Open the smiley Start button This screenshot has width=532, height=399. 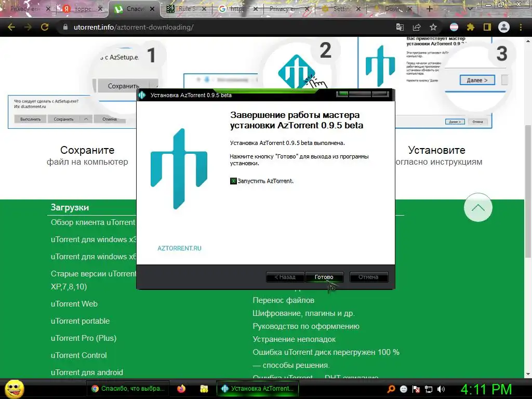point(14,389)
